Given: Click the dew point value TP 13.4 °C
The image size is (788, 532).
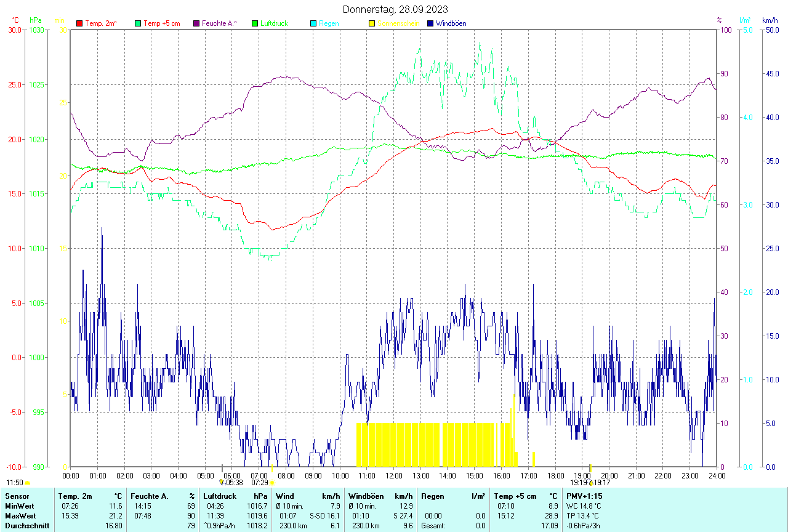Looking at the screenshot, I should tap(584, 516).
